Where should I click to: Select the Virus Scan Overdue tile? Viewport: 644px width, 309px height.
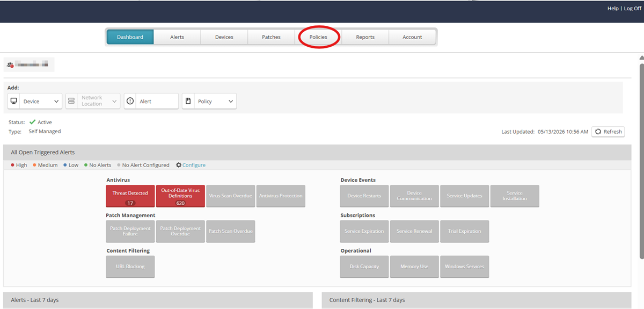[x=230, y=196]
